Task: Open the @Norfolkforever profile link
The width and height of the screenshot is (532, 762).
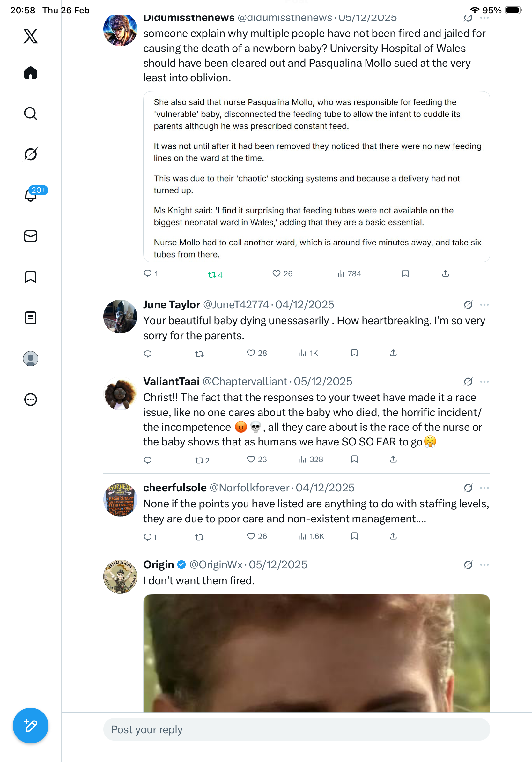Action: tap(249, 488)
